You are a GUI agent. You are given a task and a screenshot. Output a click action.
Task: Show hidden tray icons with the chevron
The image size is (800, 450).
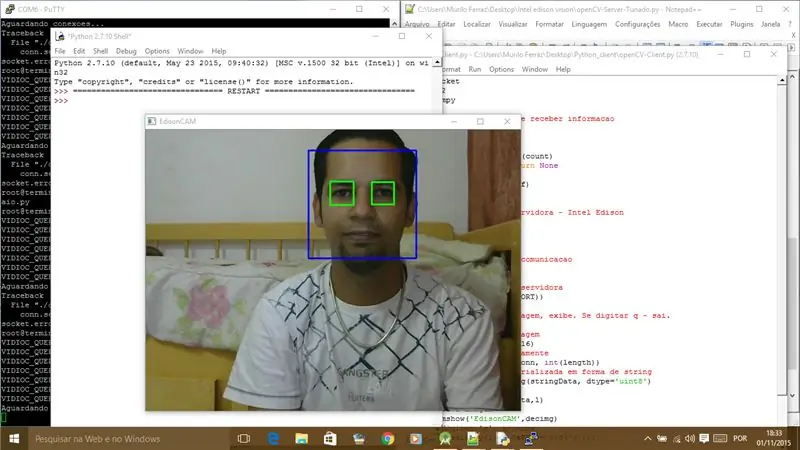(x=647, y=439)
